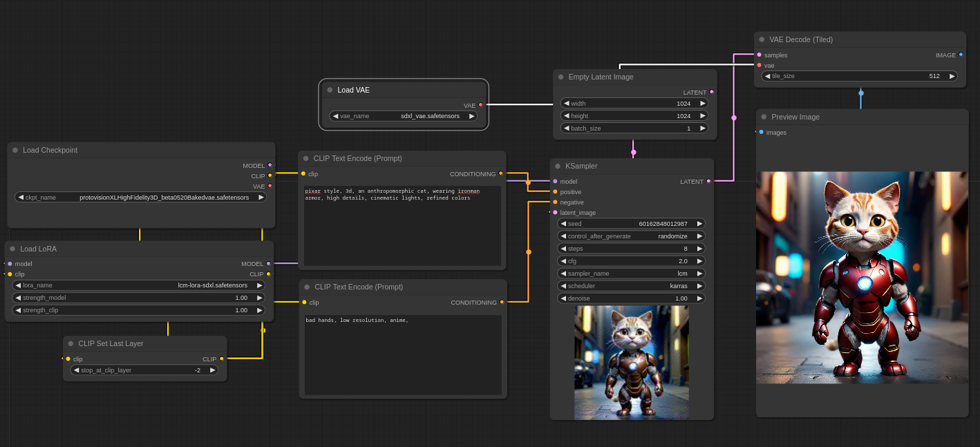980x447 pixels.
Task: Open the lora_name selector in Load LoRA
Action: pos(139,285)
